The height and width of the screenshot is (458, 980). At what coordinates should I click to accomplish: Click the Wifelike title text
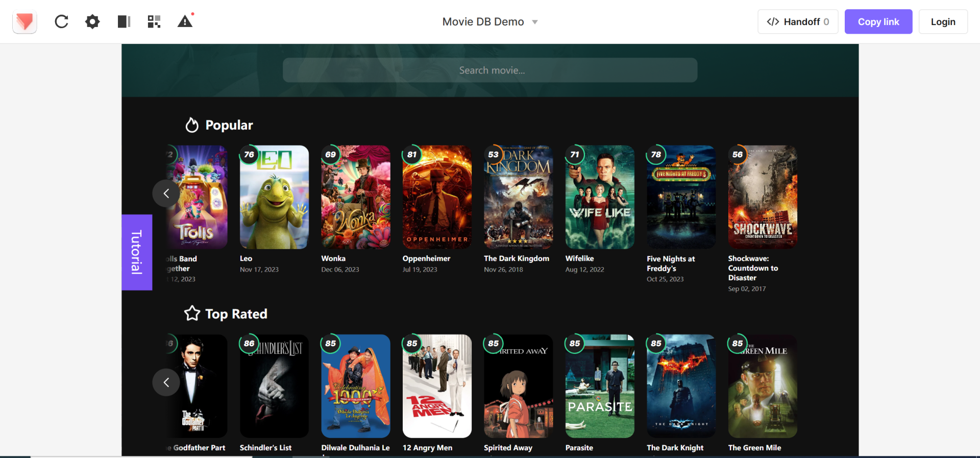pos(579,259)
